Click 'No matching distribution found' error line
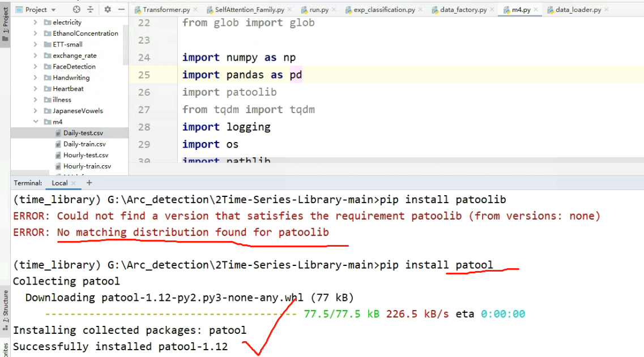This screenshot has height=357, width=644. click(x=171, y=233)
